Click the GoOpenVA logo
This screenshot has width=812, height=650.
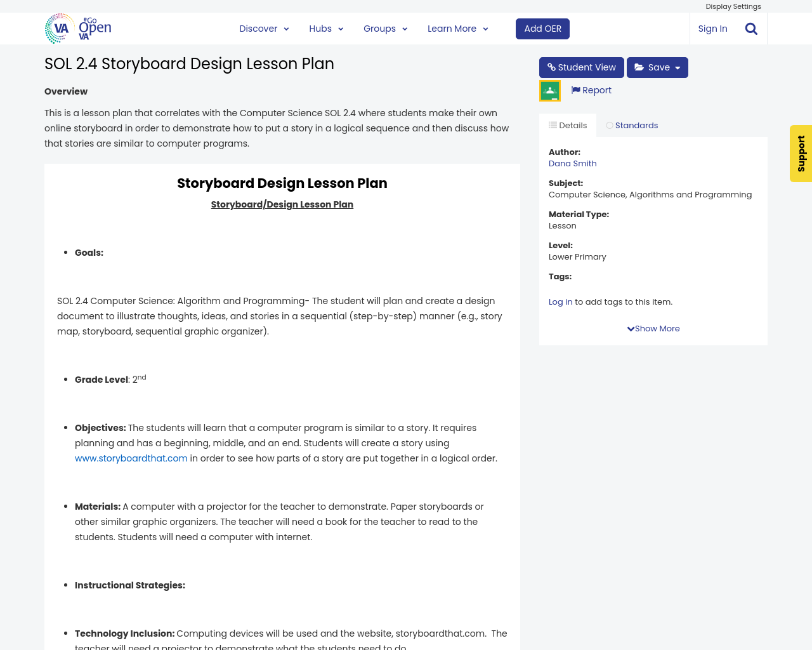click(77, 28)
